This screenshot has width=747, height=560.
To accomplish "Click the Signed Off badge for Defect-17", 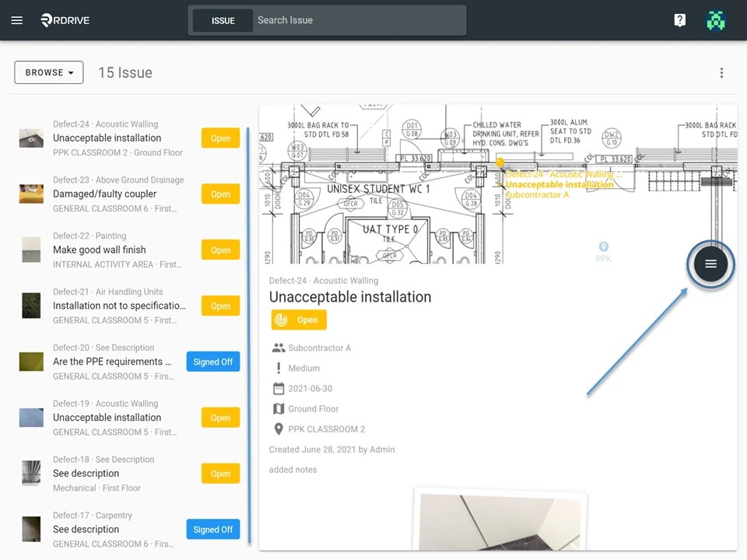I will coord(213,530).
